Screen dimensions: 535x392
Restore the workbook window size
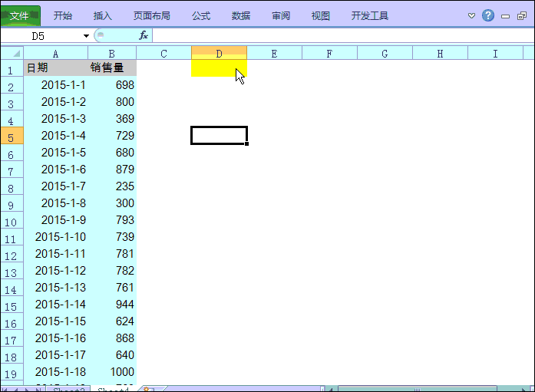pyautogui.click(x=522, y=15)
